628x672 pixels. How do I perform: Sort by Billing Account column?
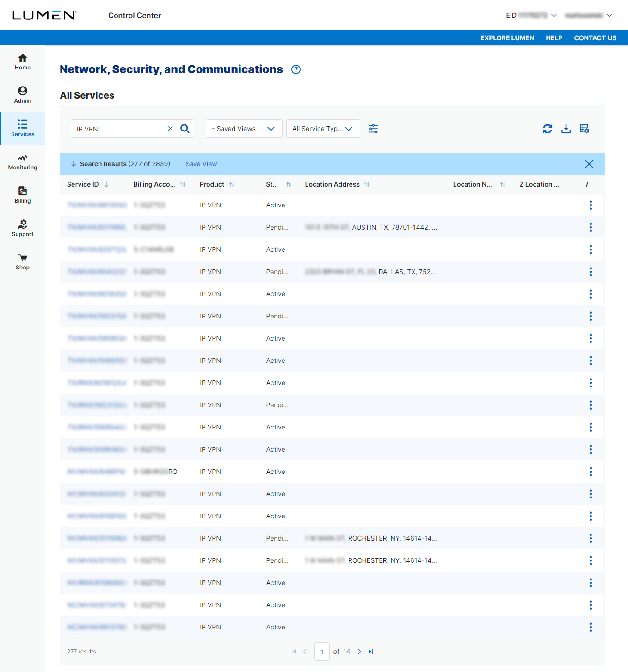[x=183, y=184]
